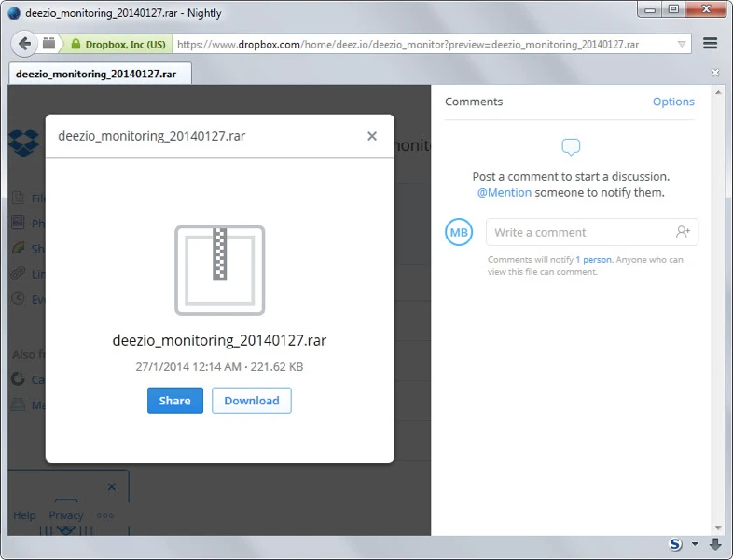Click the speech bubble comment icon
Viewport: 733px width, 560px height.
[571, 148]
